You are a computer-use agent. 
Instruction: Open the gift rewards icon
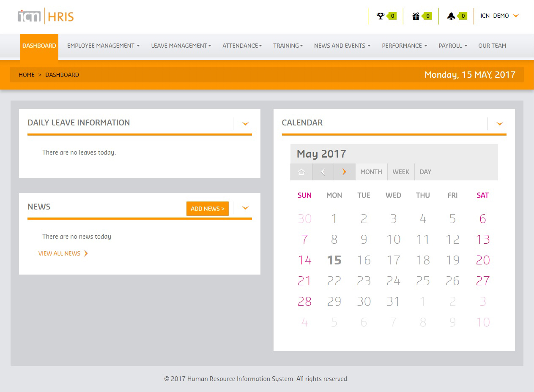[416, 16]
